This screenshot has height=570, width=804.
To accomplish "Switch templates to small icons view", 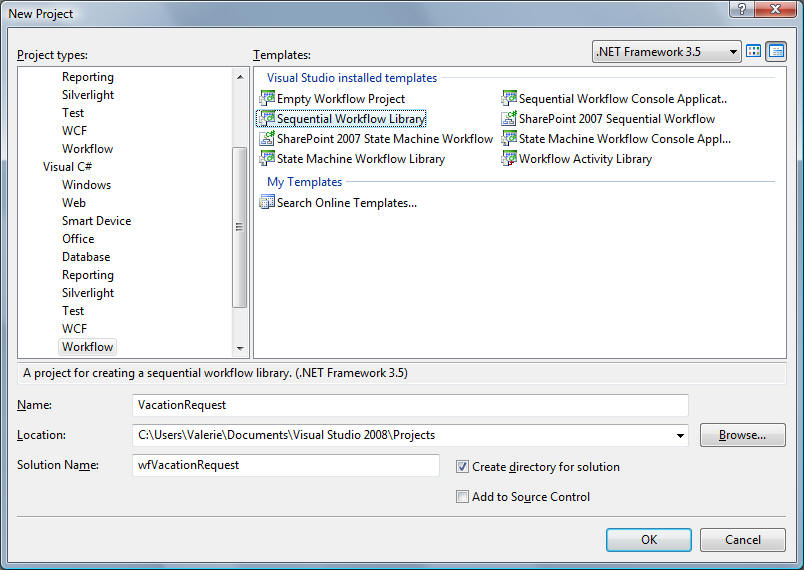I will click(x=776, y=52).
